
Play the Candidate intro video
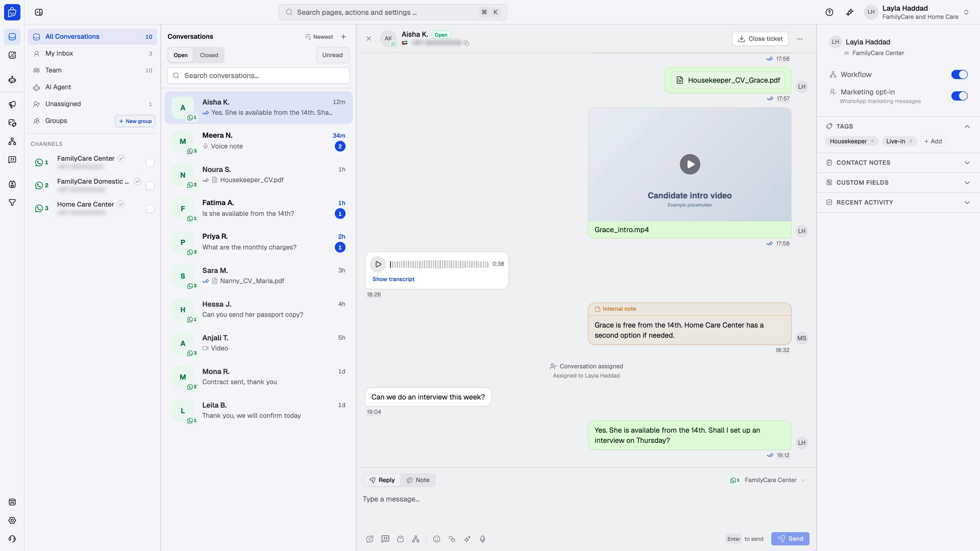[x=690, y=164]
